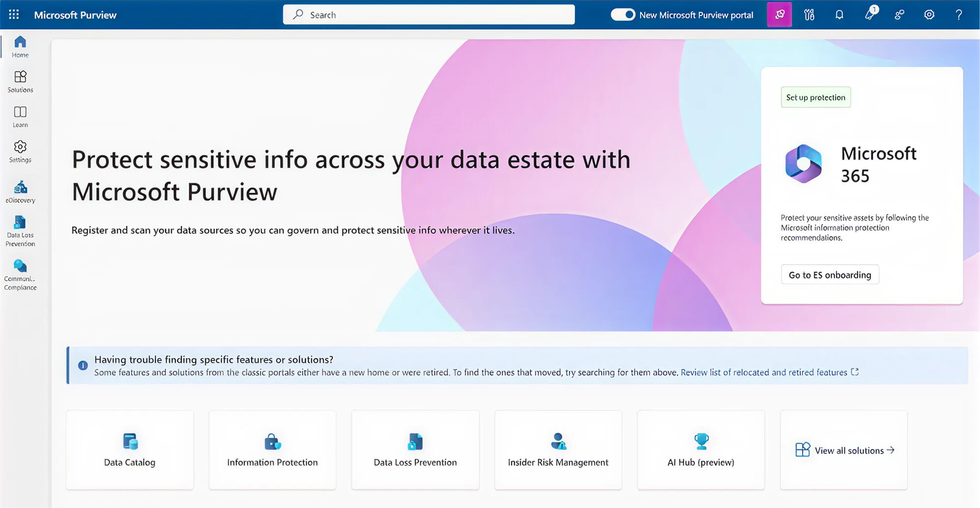980x508 pixels.
Task: Open the top bar settings gear
Action: (929, 15)
